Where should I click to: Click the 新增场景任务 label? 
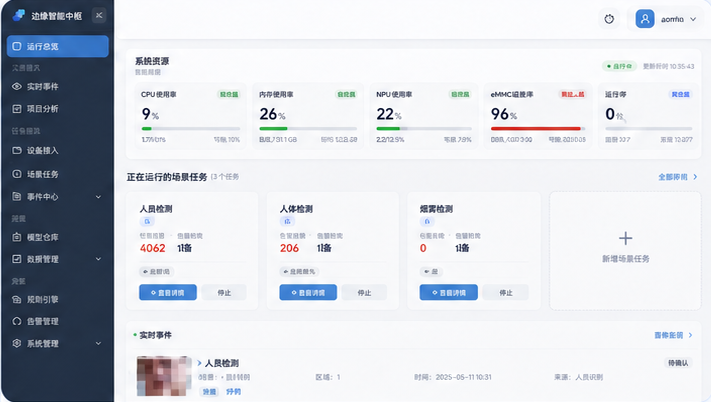click(626, 259)
